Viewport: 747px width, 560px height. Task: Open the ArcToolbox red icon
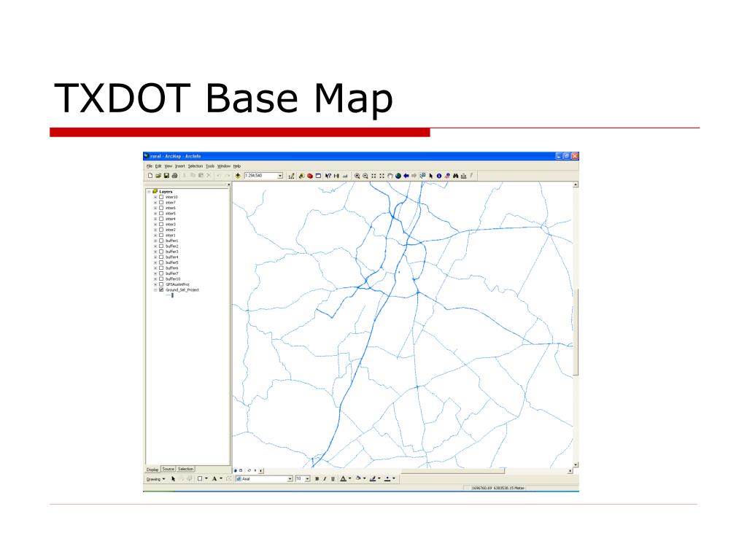(x=309, y=176)
